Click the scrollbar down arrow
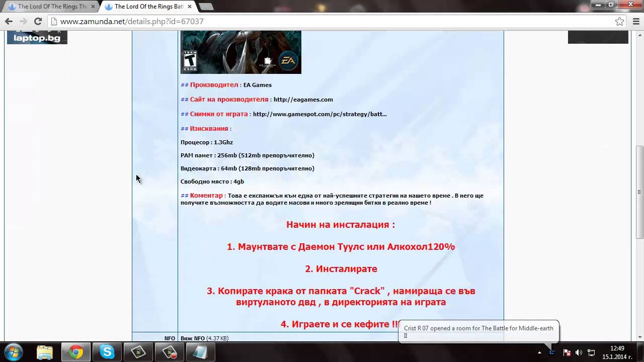 [639, 337]
